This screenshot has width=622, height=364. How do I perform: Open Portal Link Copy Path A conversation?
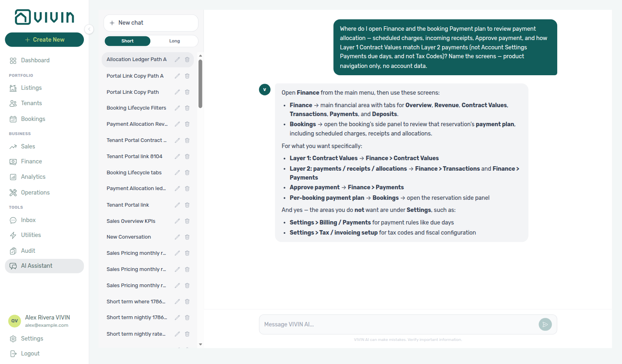(x=135, y=76)
